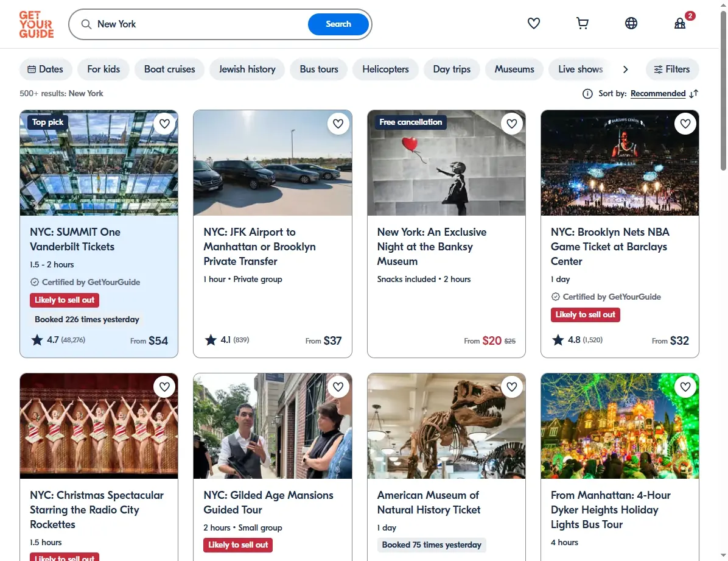Viewport: 728px width, 561px height.
Task: Open NYC: SUMMIT One Vanderbilt Tickets title
Action: tap(75, 239)
